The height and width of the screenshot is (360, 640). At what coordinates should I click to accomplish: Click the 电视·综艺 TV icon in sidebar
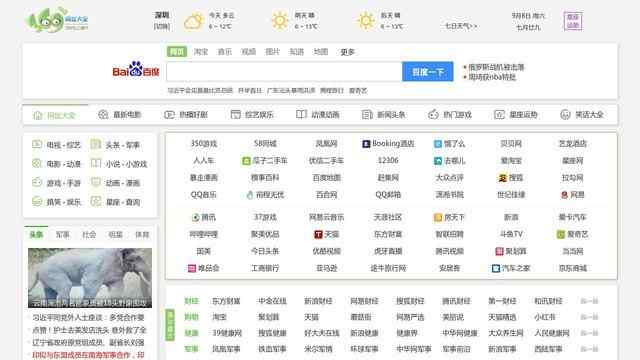[x=37, y=144]
